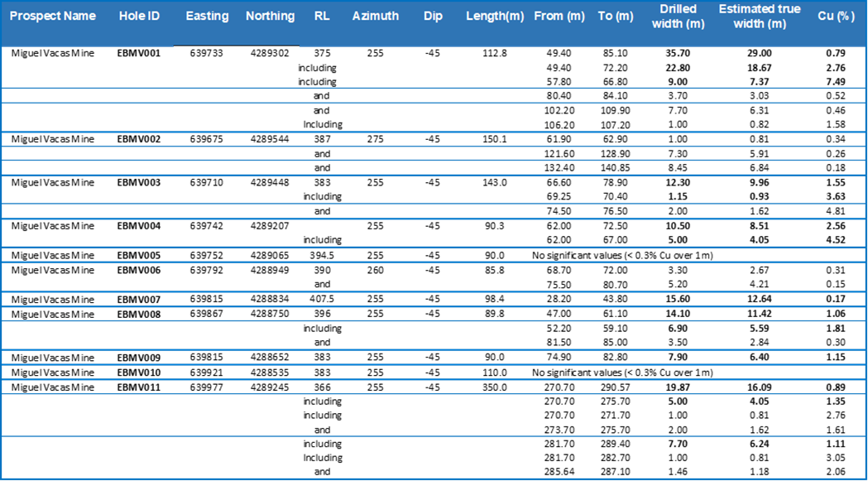Click hole ID EBMV006
Viewport: 868px width, 481px height.
(140, 271)
